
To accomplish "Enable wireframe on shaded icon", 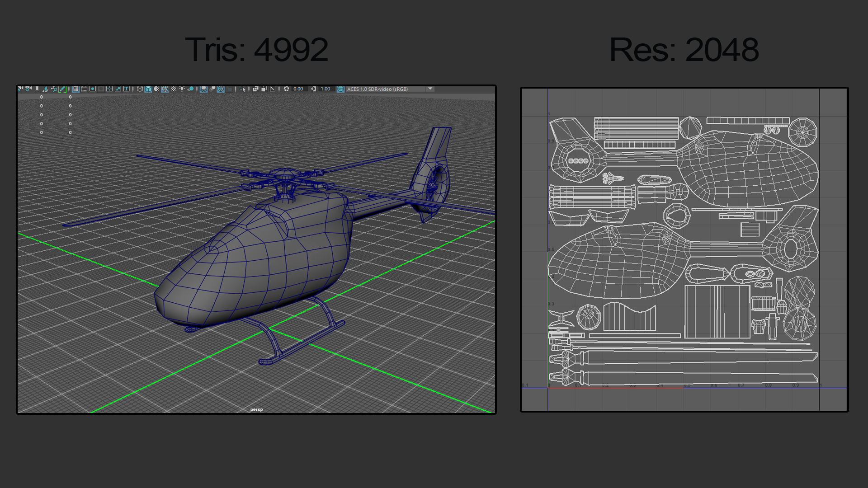I will 165,89.
